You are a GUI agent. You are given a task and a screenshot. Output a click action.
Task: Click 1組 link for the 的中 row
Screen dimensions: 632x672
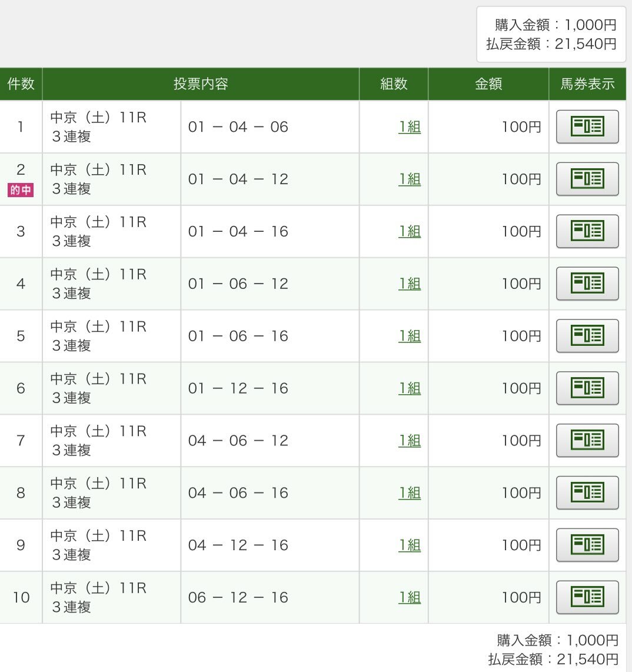coord(410,179)
